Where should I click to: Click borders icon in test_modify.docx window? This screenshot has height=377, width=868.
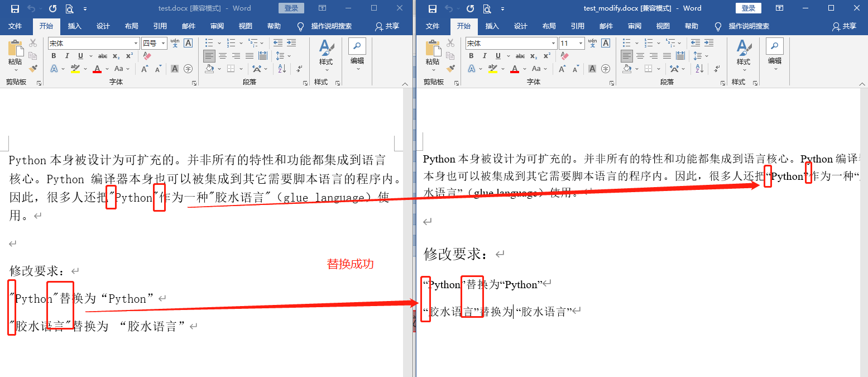[x=648, y=69]
